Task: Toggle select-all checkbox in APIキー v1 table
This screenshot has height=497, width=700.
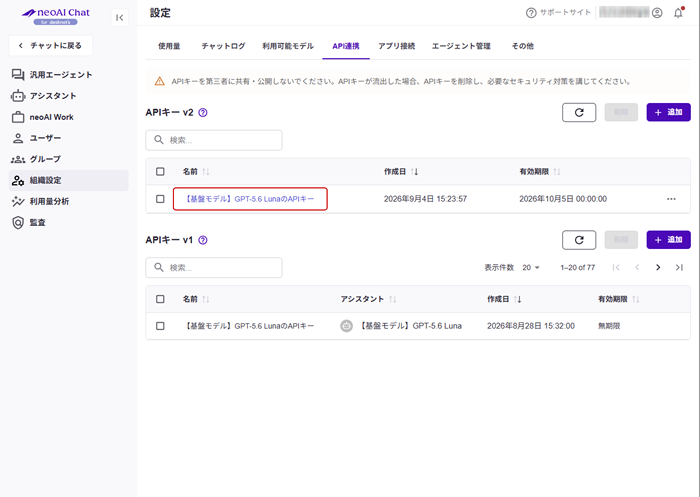Action: pos(160,299)
